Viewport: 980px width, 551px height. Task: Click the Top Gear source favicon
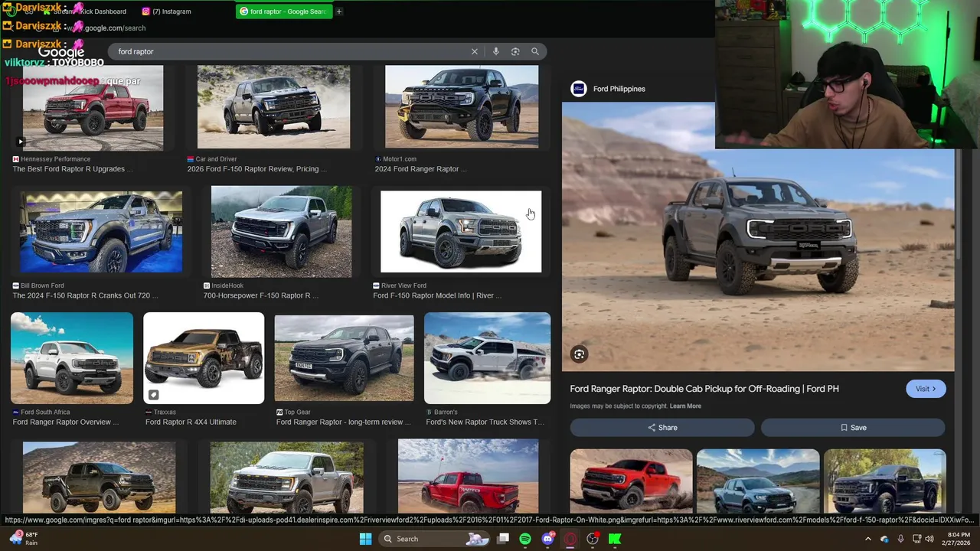tap(279, 412)
